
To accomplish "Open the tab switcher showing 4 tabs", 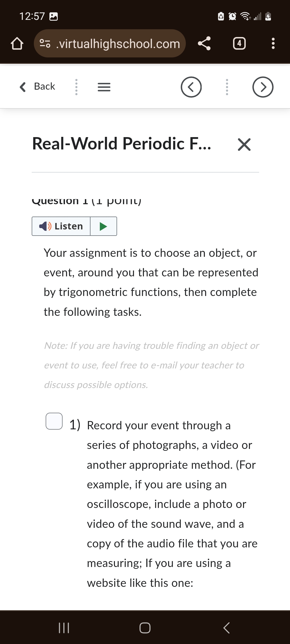I will [239, 43].
